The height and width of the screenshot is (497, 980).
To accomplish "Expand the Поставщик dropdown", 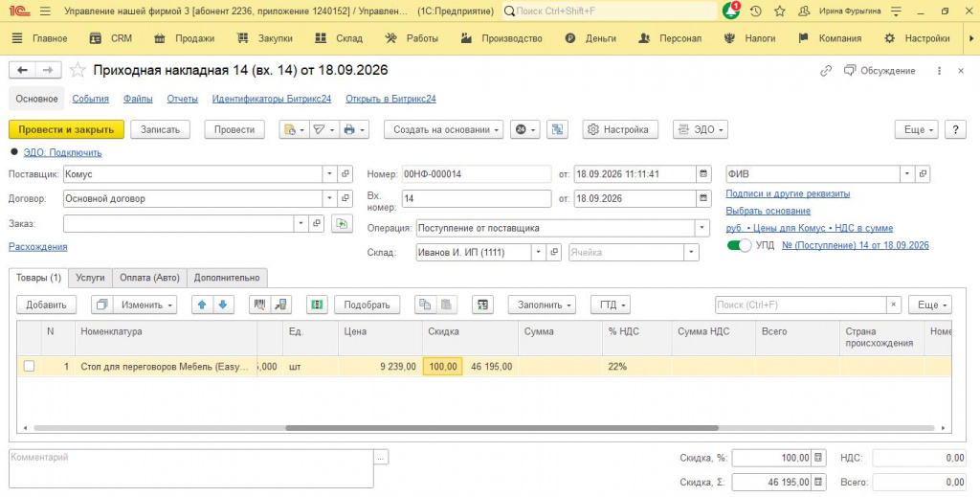I will (330, 173).
